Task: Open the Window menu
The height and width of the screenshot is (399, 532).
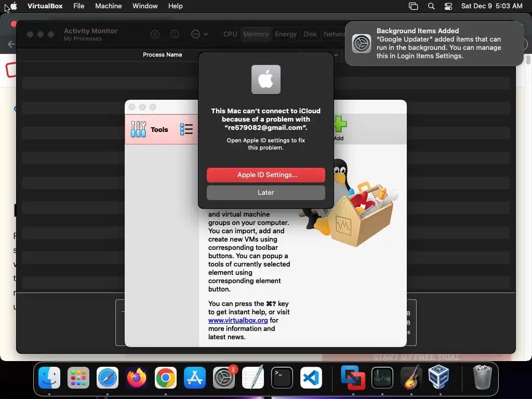Action: [x=145, y=6]
